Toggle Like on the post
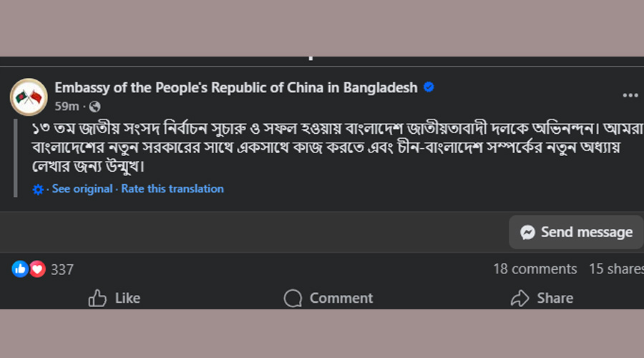The height and width of the screenshot is (358, 644). coord(114,298)
